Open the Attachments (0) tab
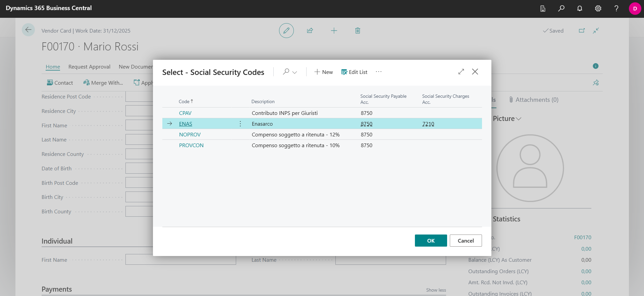The image size is (644, 296). point(534,100)
